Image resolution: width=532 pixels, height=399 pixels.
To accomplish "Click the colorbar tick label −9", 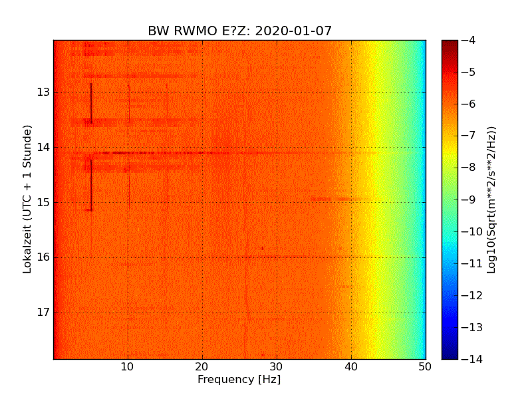I will pyautogui.click(x=469, y=199).
